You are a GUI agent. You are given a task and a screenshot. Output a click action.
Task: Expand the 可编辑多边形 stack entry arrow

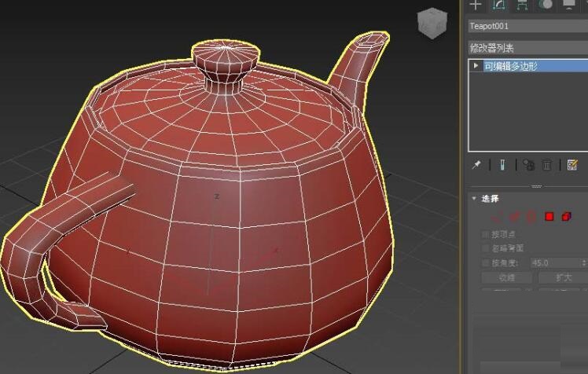click(x=476, y=66)
